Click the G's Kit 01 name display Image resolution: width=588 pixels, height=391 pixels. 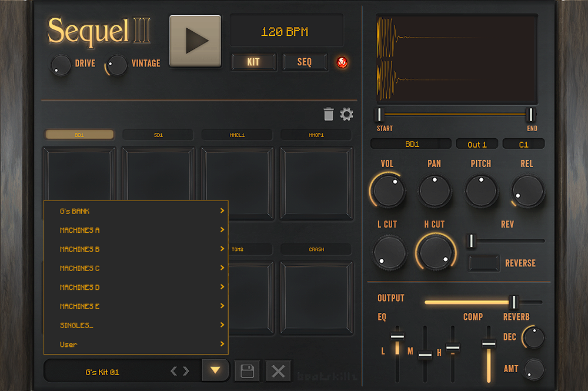(102, 372)
